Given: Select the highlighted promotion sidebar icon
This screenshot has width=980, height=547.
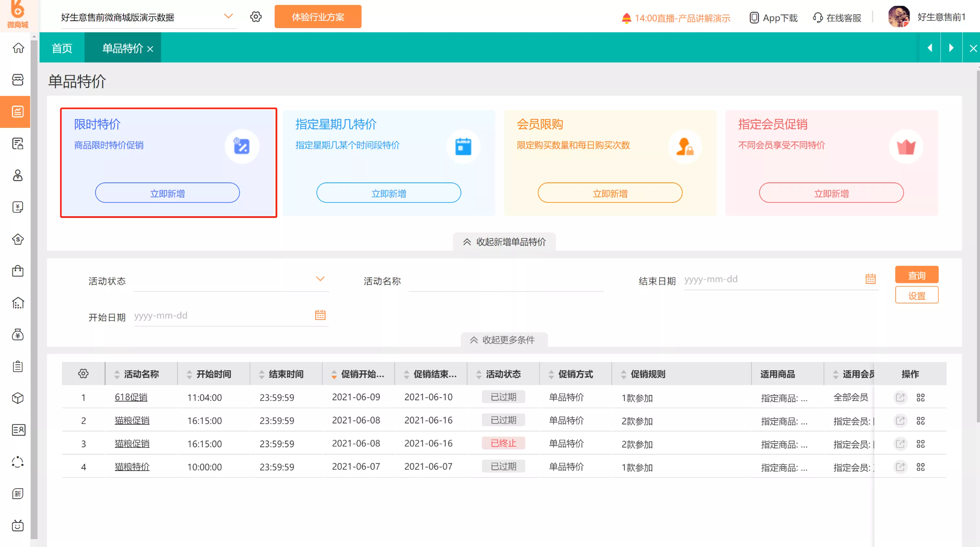Looking at the screenshot, I should click(18, 112).
